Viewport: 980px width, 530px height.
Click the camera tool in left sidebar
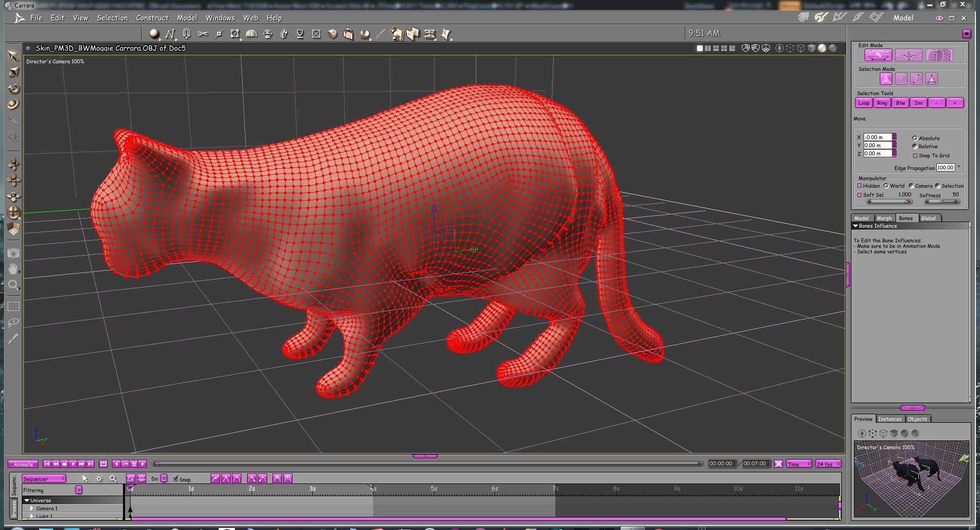tap(14, 252)
